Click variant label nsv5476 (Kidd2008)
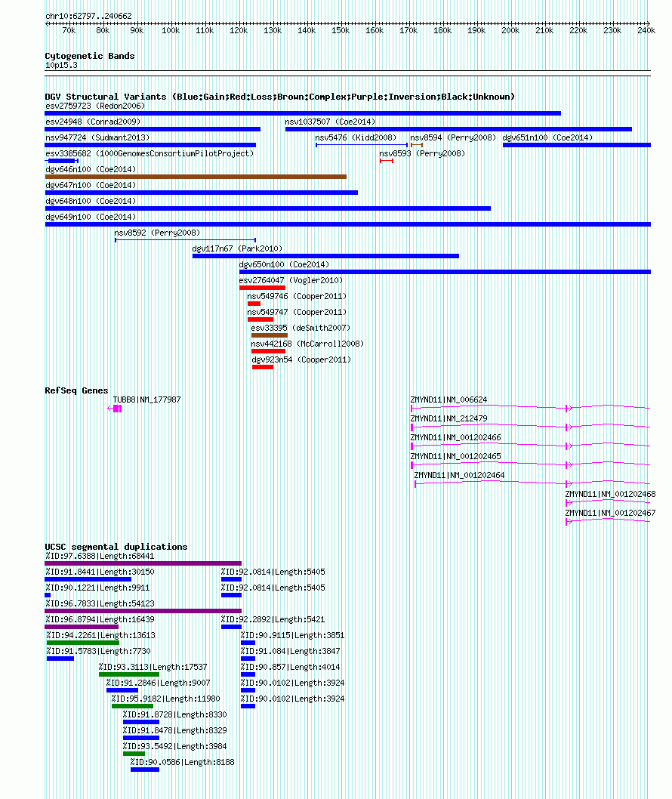 click(356, 137)
